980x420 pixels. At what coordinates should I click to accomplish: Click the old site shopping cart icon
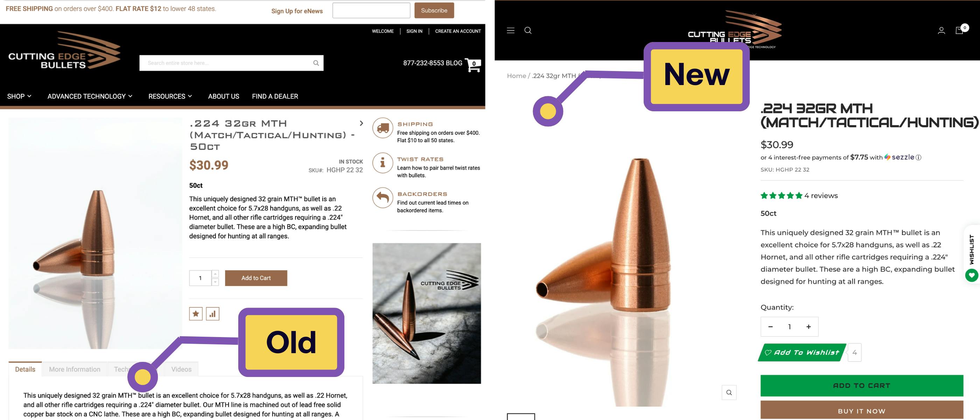473,65
